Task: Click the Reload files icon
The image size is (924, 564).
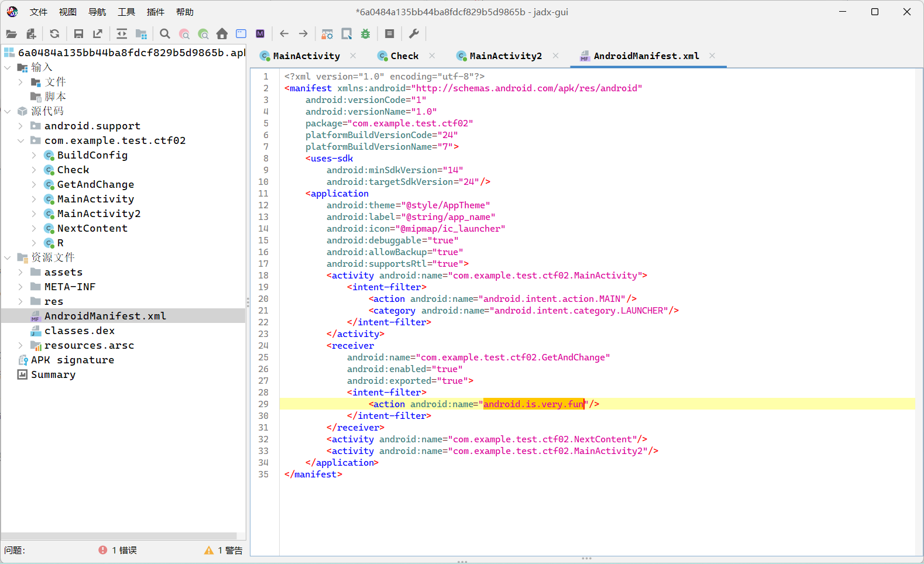Action: (x=54, y=34)
